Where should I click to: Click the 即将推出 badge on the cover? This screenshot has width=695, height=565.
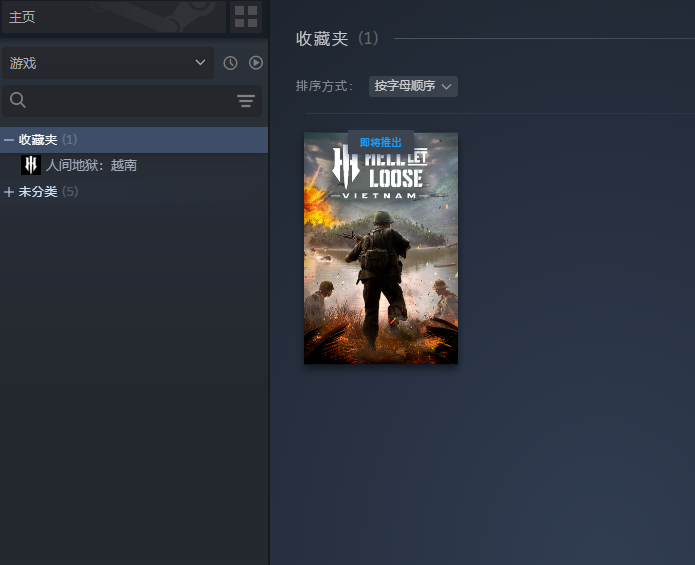tap(381, 142)
